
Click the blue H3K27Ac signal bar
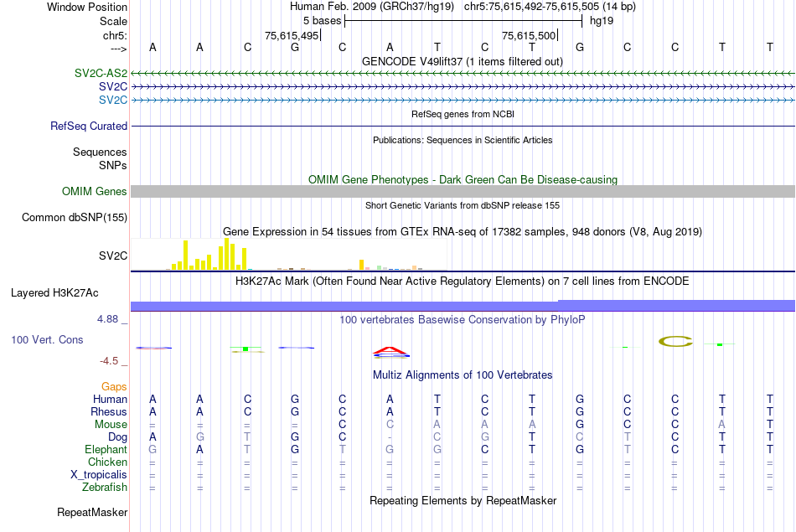tap(463, 306)
